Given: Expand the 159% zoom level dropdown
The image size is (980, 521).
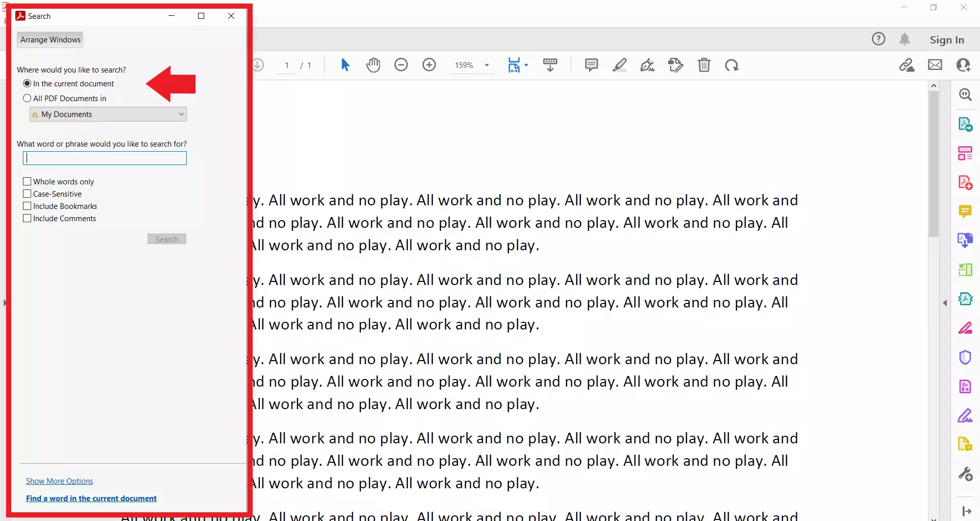Looking at the screenshot, I should (487, 65).
